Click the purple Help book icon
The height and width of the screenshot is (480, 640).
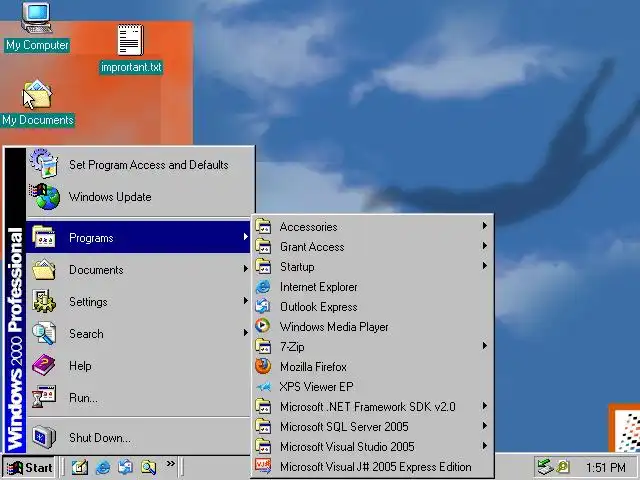(x=44, y=365)
